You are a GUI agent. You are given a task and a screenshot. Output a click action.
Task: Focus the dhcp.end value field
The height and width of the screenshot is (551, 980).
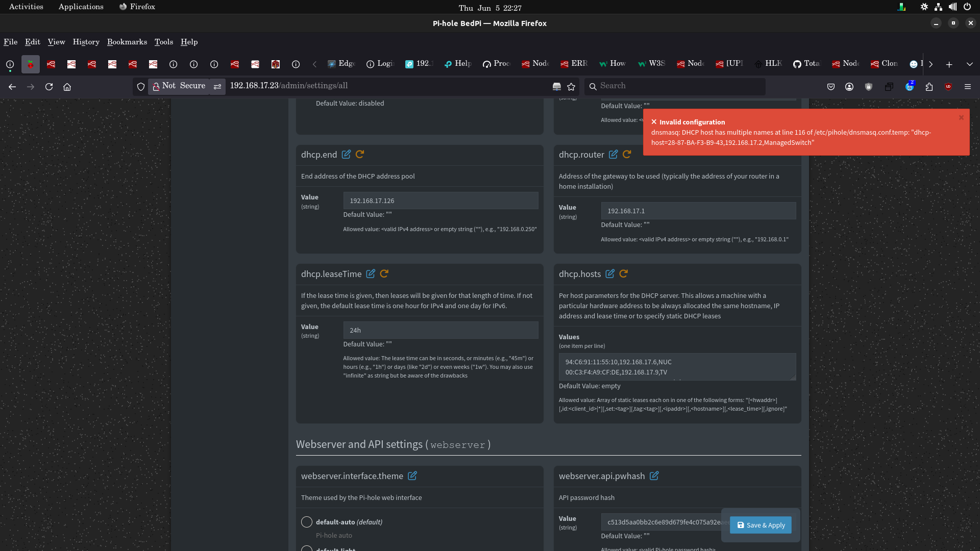[x=440, y=201]
